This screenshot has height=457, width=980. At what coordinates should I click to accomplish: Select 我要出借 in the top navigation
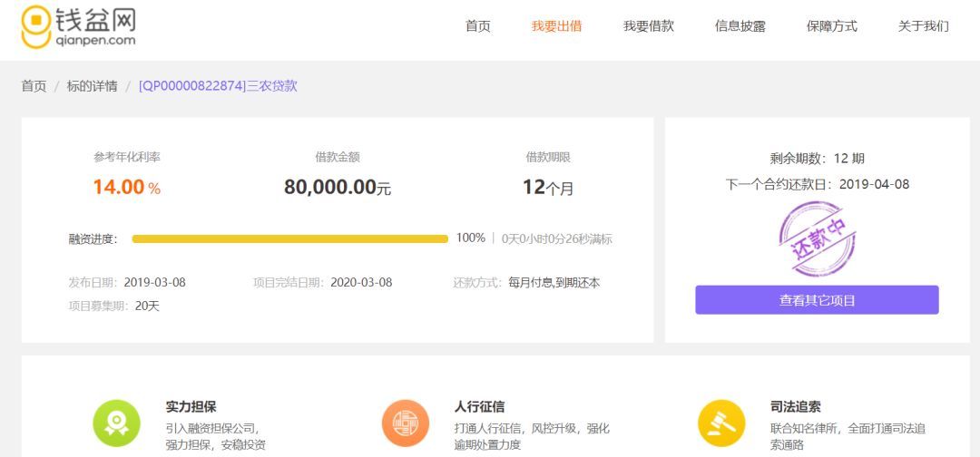[556, 26]
